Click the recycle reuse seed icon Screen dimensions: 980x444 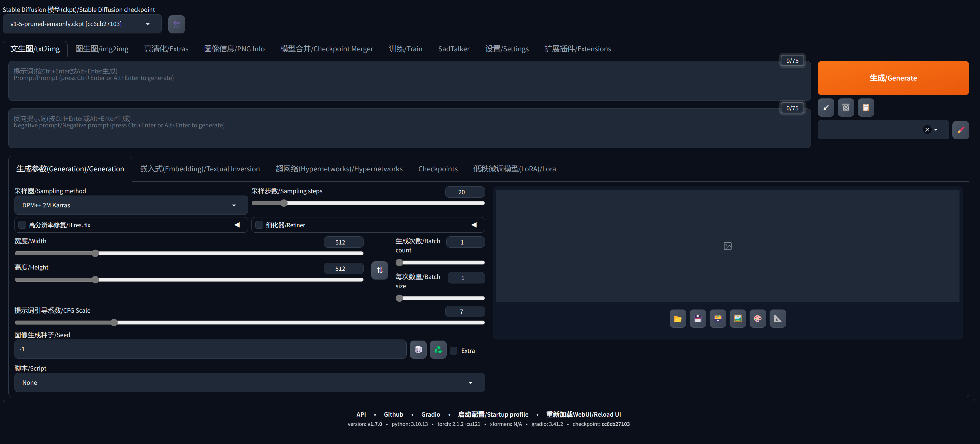[x=438, y=350]
